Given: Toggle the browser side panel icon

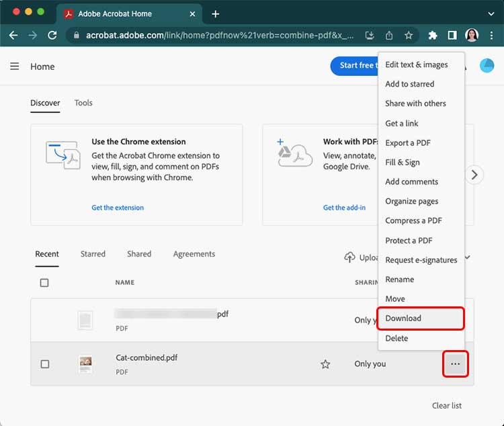Looking at the screenshot, I should tap(452, 36).
